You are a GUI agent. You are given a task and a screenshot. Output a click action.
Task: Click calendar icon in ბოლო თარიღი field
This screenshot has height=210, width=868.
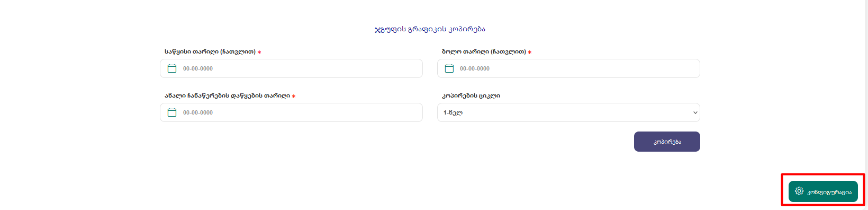tap(449, 68)
